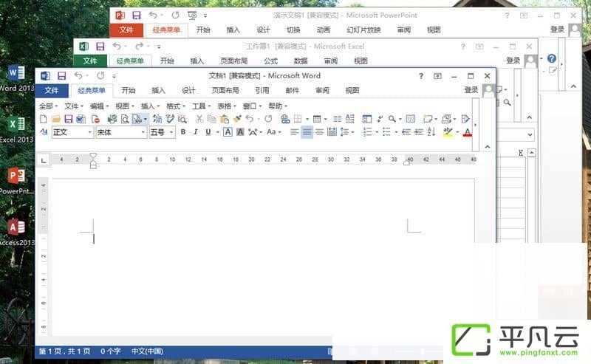This screenshot has width=591, height=364.
Task: Open 公式 tab in Excel window
Action: [x=270, y=61]
